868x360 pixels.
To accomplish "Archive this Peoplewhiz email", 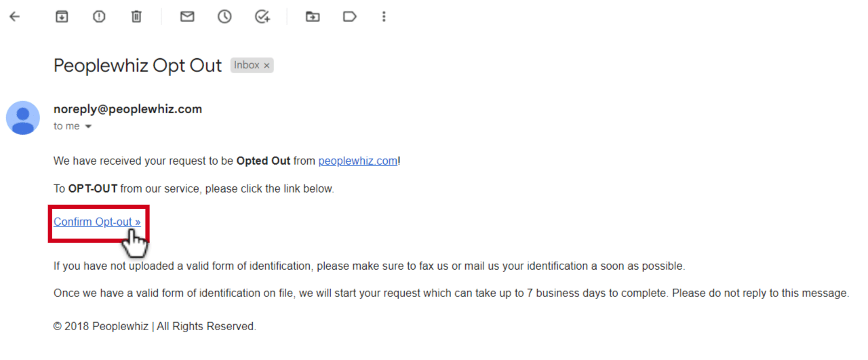I will (x=62, y=17).
